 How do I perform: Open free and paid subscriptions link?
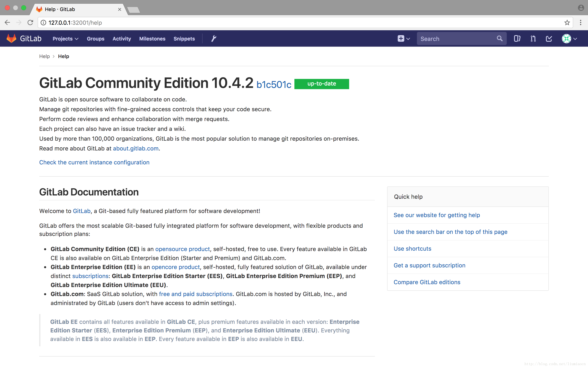coord(196,294)
